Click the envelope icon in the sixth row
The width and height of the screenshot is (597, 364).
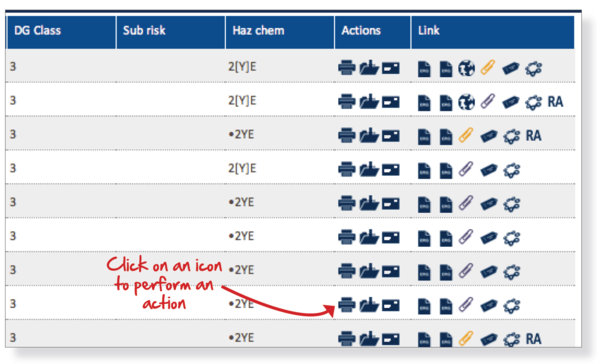(391, 238)
